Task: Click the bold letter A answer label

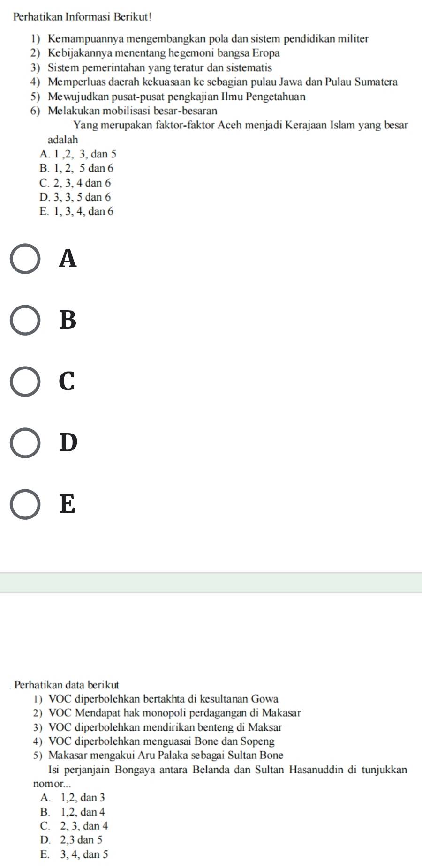Action: [x=68, y=259]
